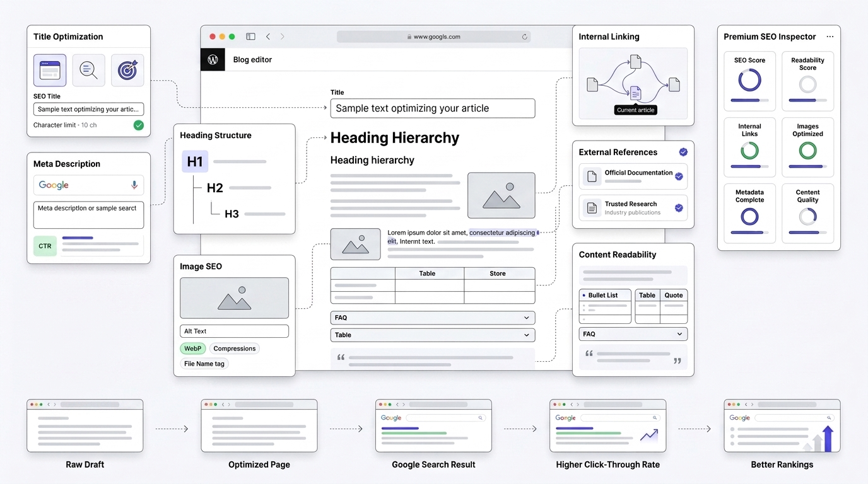
Task: Select the Table tab in Content Readability
Action: coord(647,295)
